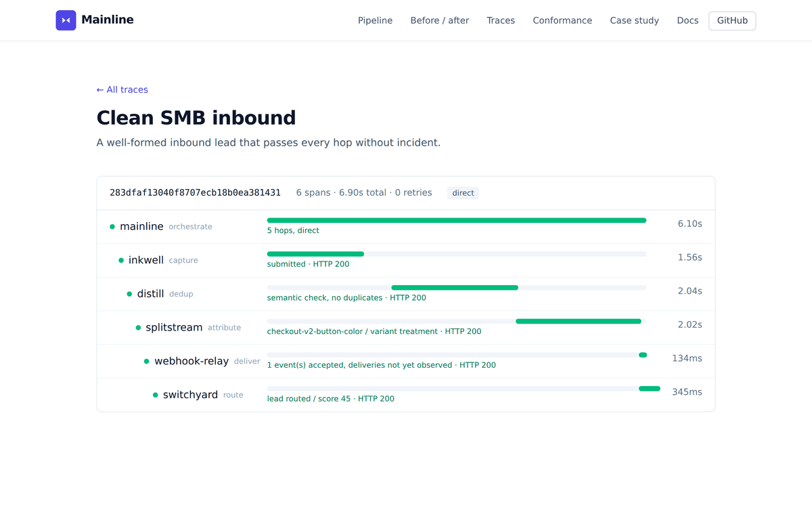Click the '5 hops, direct' note
This screenshot has width=812, height=508.
293,230
